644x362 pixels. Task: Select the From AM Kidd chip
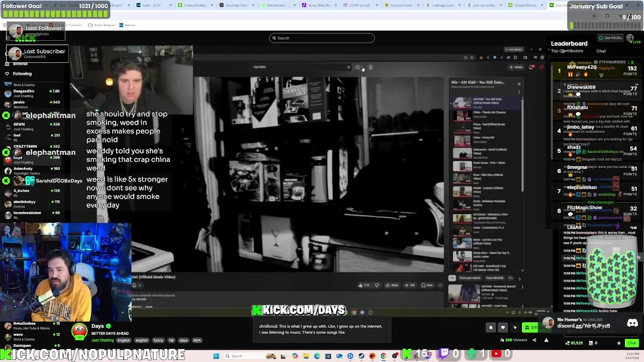point(495,278)
